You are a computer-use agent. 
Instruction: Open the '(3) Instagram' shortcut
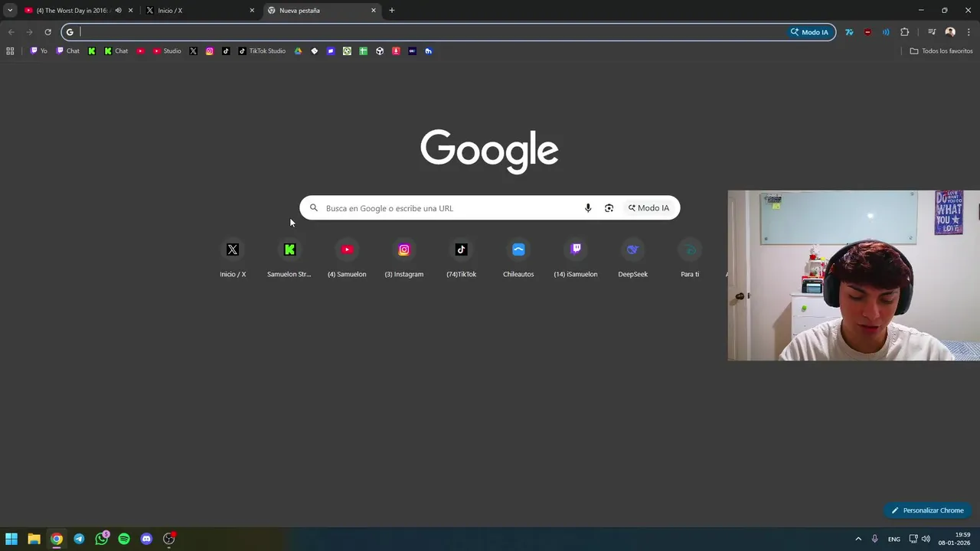coord(404,259)
